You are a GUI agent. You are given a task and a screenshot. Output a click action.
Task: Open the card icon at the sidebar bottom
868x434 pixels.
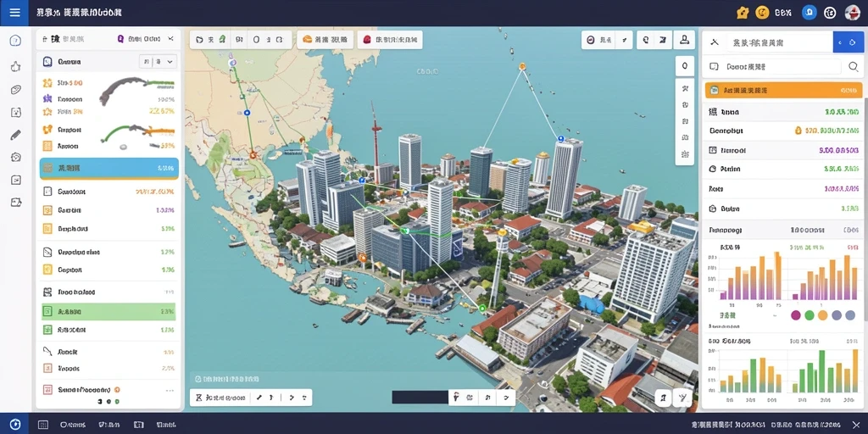pyautogui.click(x=15, y=202)
